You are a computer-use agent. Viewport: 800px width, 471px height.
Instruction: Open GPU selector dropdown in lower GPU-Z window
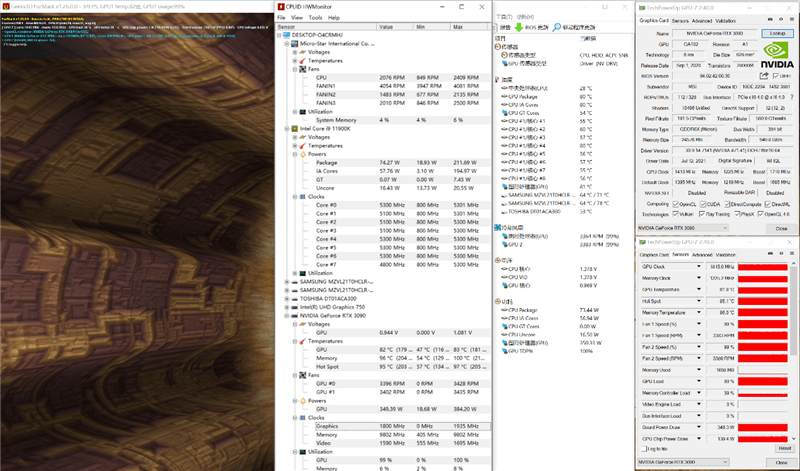point(683,462)
